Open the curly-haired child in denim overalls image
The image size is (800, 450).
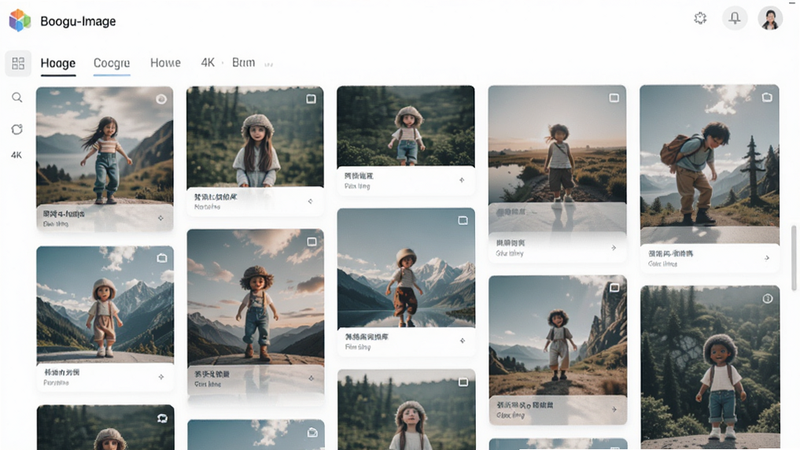[255, 297]
